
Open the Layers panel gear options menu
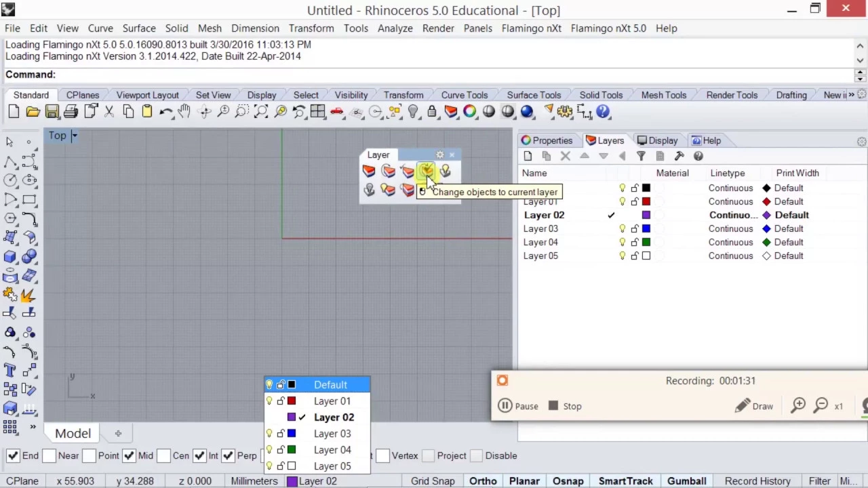coord(861,142)
